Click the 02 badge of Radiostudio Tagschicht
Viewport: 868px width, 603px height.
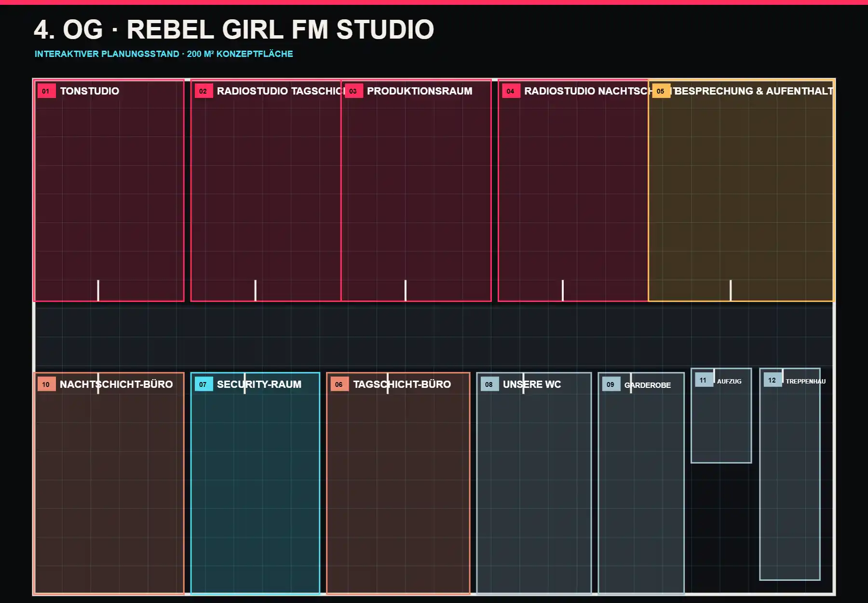click(203, 91)
